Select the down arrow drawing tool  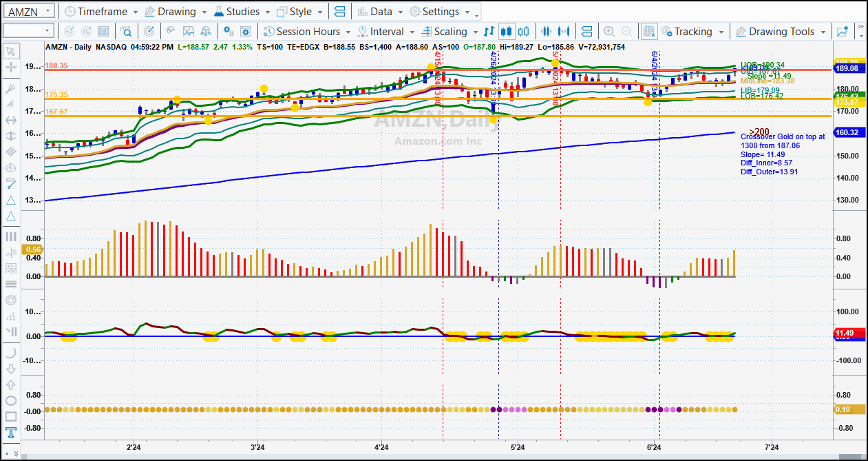(x=11, y=369)
